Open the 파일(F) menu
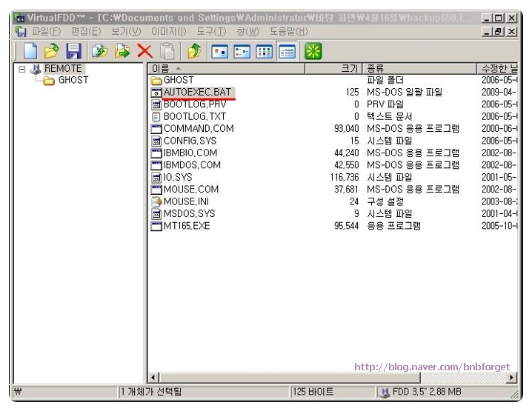This screenshot has height=411, width=532. (46, 32)
